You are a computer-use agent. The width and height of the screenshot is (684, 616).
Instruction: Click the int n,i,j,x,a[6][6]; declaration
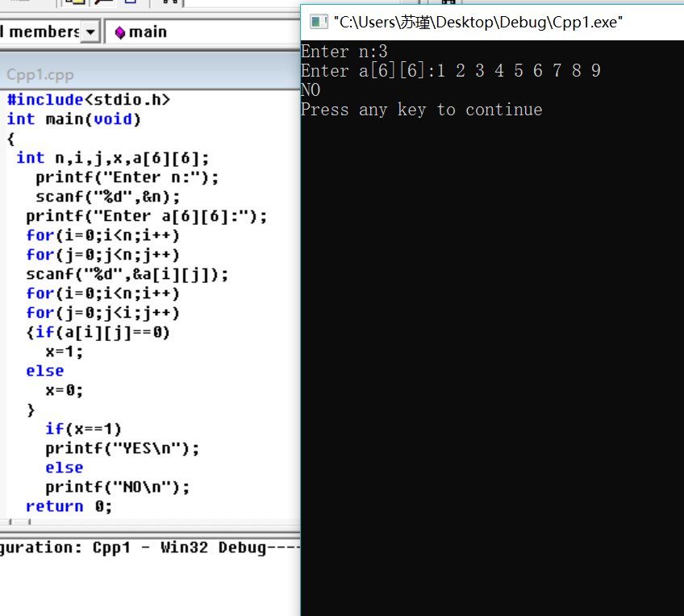coord(113,158)
